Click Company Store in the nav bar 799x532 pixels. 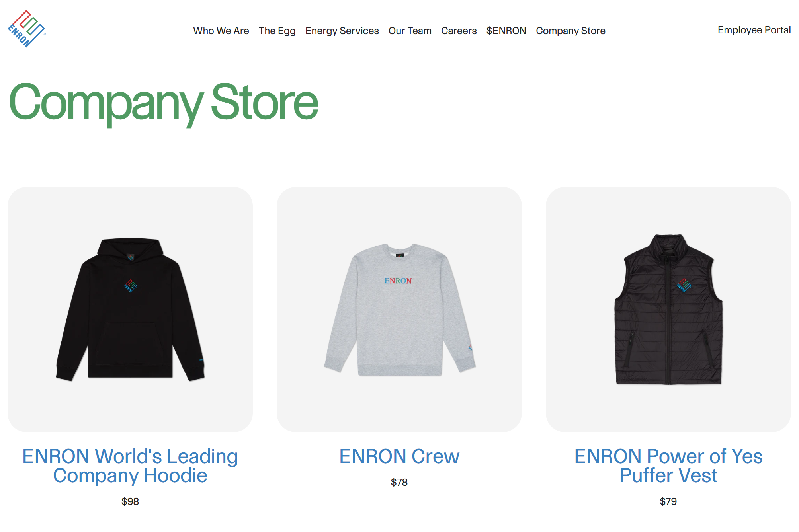570,31
